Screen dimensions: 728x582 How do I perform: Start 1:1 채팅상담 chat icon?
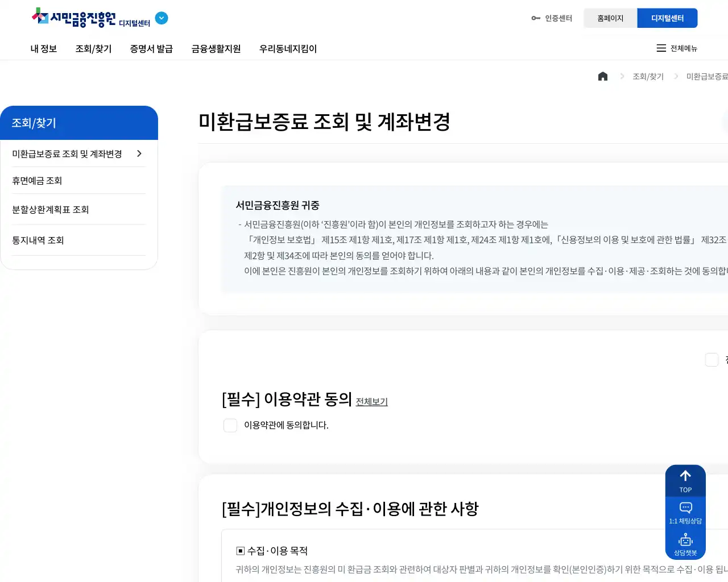[685, 512]
